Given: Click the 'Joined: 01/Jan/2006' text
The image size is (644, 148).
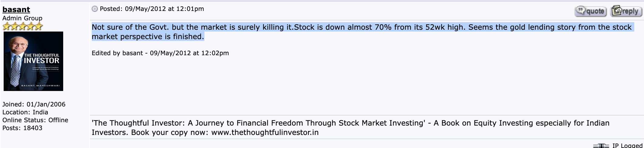Looking at the screenshot, I should [x=34, y=104].
